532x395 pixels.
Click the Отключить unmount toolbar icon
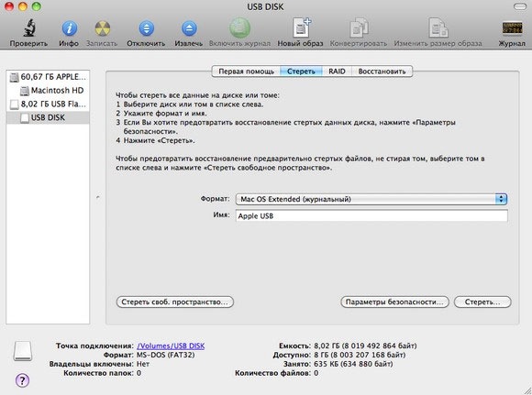click(146, 28)
